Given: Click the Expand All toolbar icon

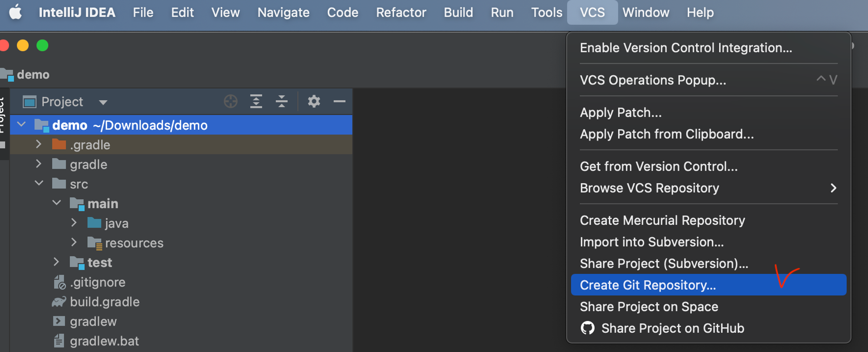Looking at the screenshot, I should click(x=256, y=102).
